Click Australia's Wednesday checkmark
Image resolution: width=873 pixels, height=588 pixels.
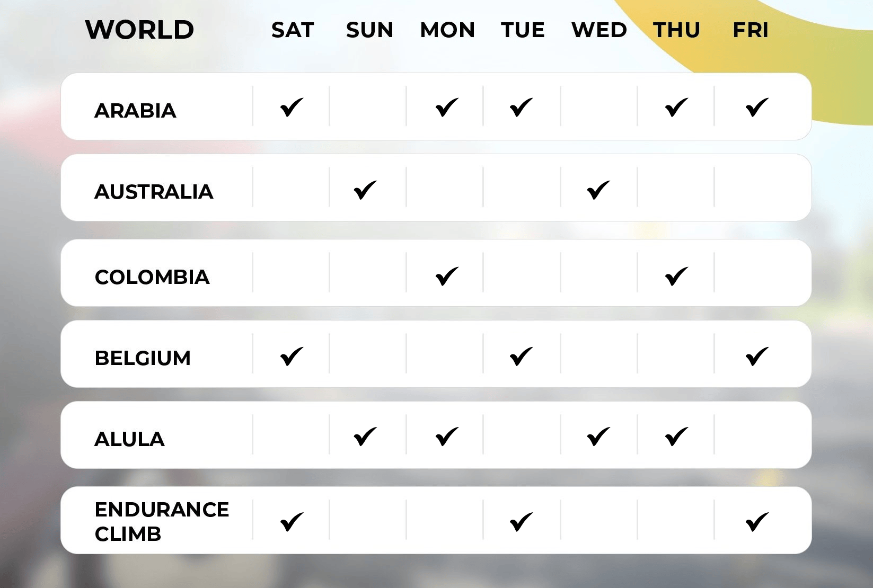tap(598, 190)
